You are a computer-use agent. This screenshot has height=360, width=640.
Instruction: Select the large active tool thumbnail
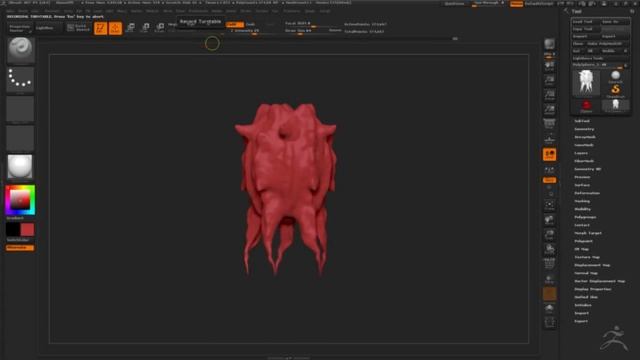(x=586, y=82)
